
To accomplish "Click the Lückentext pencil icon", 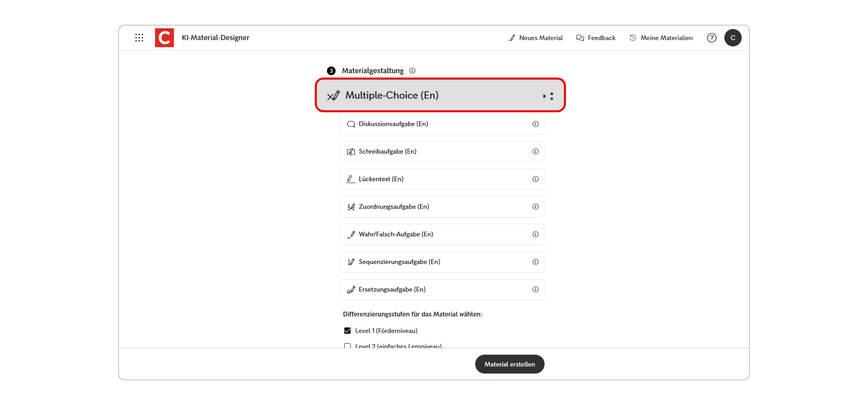I will coord(351,179).
